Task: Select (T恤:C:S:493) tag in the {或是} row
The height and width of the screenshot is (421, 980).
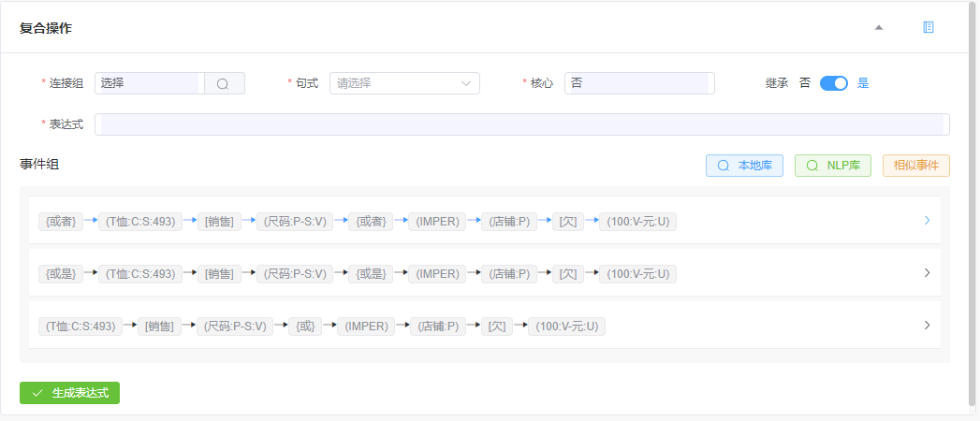Action: (x=140, y=274)
